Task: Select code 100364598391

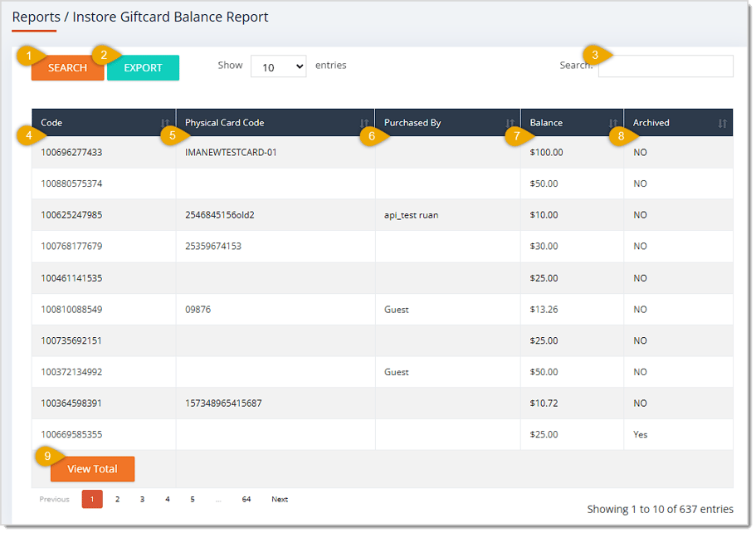Action: point(71,403)
